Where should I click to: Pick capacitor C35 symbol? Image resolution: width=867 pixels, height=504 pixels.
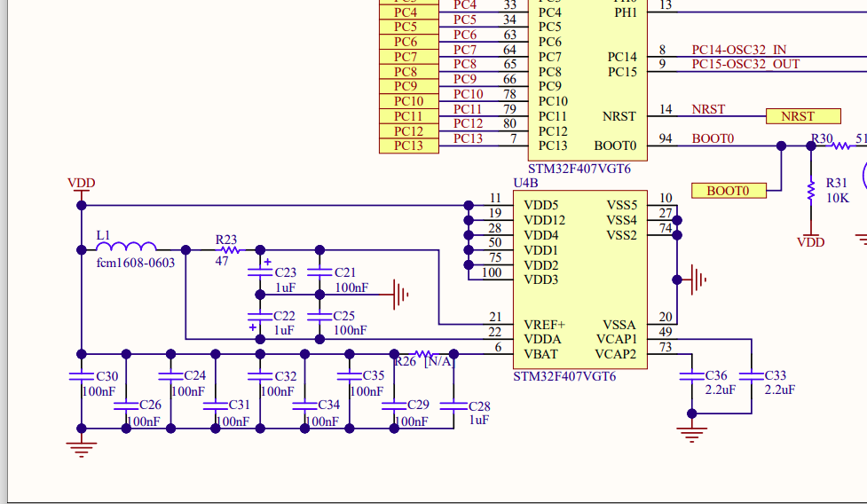tap(350, 376)
